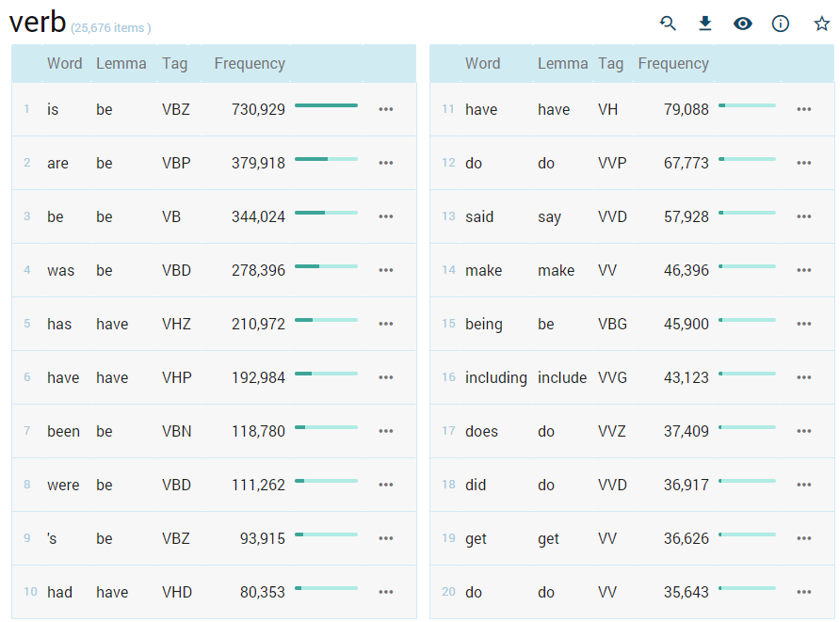This screenshot has height=622, width=840.
Task: Open view options with the eye icon
Action: coord(743,23)
